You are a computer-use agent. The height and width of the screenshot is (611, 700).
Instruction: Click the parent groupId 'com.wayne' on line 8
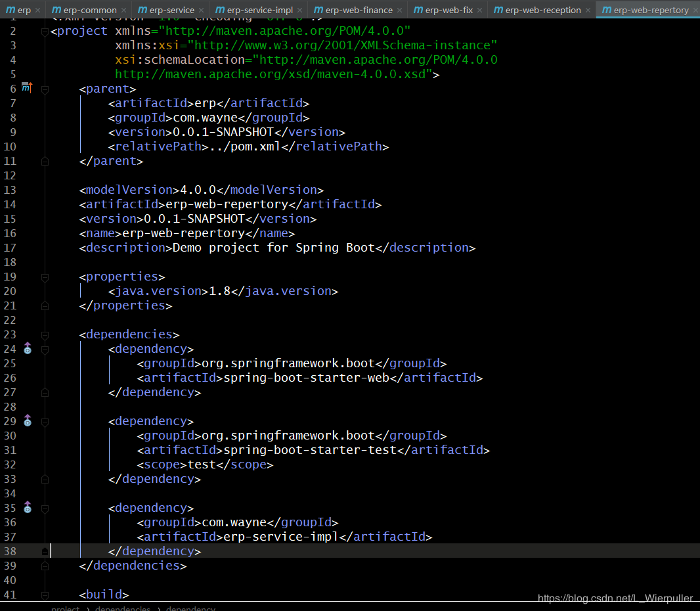pos(206,118)
